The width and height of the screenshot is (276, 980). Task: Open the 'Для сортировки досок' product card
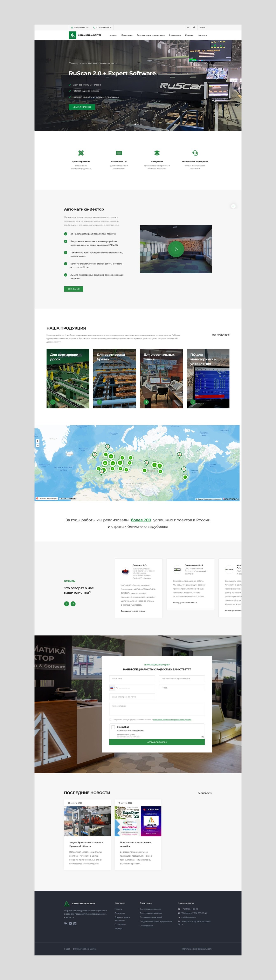pos(68,379)
